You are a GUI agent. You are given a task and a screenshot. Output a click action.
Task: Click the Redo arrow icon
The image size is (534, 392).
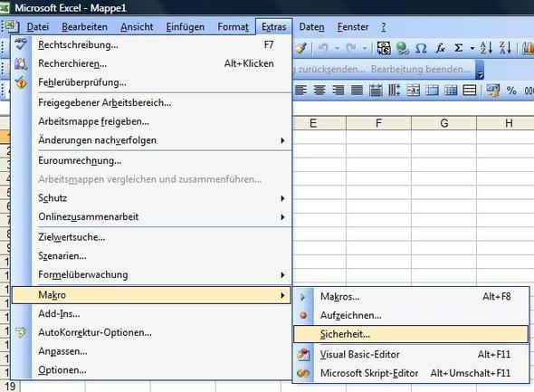click(351, 48)
